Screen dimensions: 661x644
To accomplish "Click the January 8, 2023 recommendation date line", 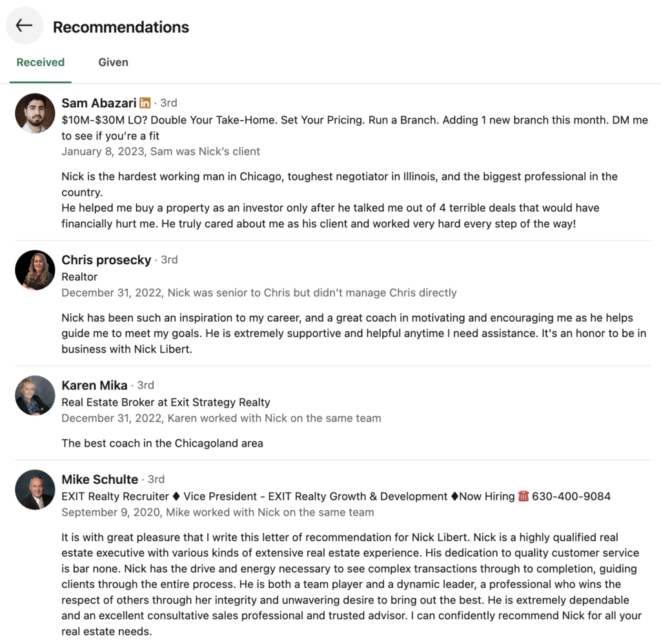I will (x=161, y=152).
